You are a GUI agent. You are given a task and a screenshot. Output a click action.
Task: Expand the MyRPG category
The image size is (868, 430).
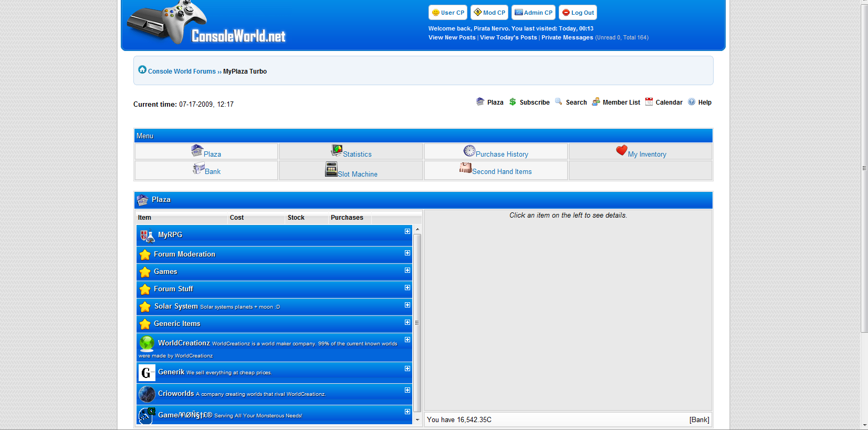(x=407, y=231)
